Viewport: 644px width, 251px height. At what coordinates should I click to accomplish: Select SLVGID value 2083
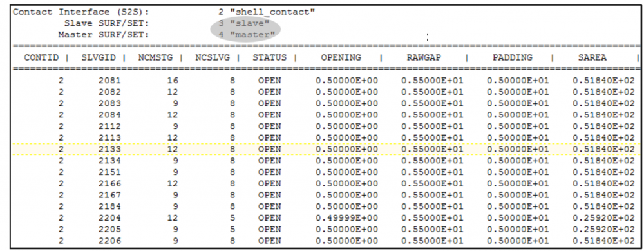109,103
